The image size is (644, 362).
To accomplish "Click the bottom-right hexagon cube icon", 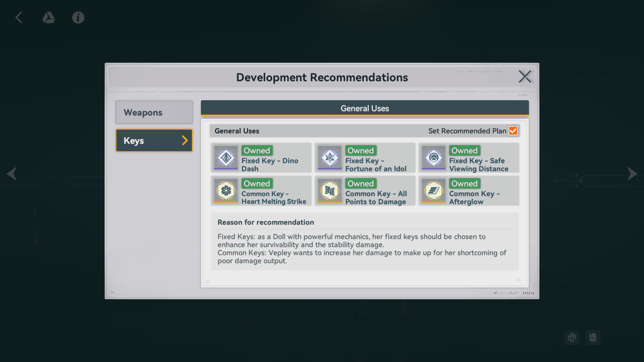I will point(572,337).
